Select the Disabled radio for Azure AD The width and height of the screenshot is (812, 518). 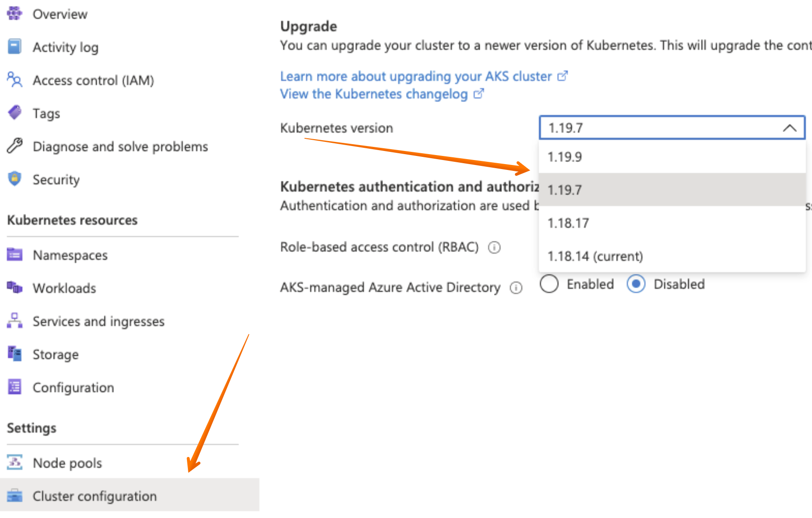coord(636,284)
